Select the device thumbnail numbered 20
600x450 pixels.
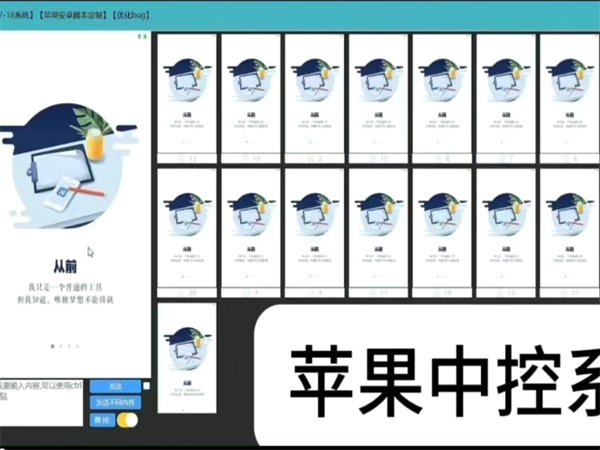pos(187,233)
